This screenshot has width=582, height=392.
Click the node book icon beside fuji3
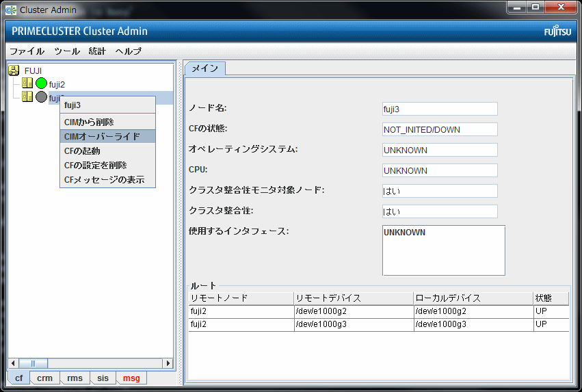[27, 96]
